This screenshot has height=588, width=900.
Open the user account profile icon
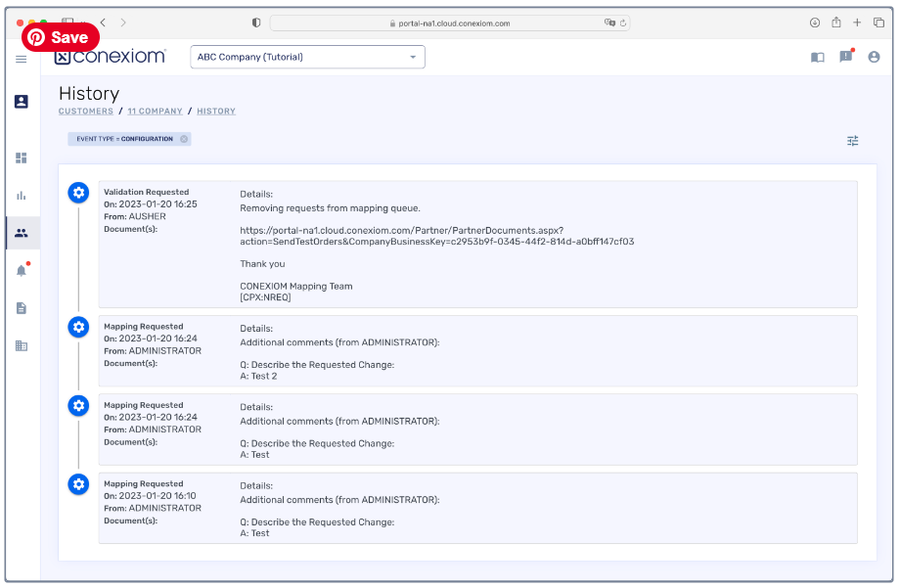point(874,58)
